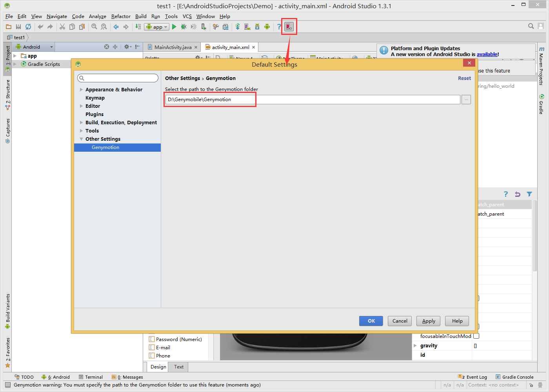Click the settings search input field
This screenshot has height=392, width=549.
[118, 78]
